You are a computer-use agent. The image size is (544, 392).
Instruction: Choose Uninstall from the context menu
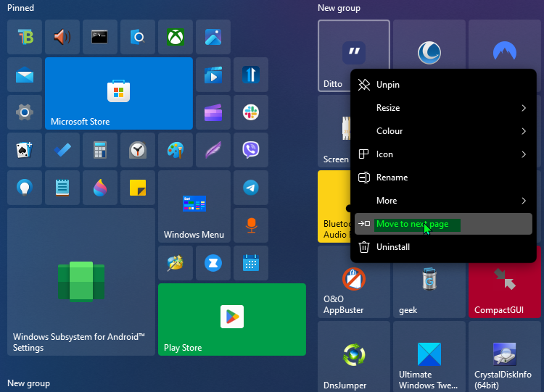(x=443, y=247)
